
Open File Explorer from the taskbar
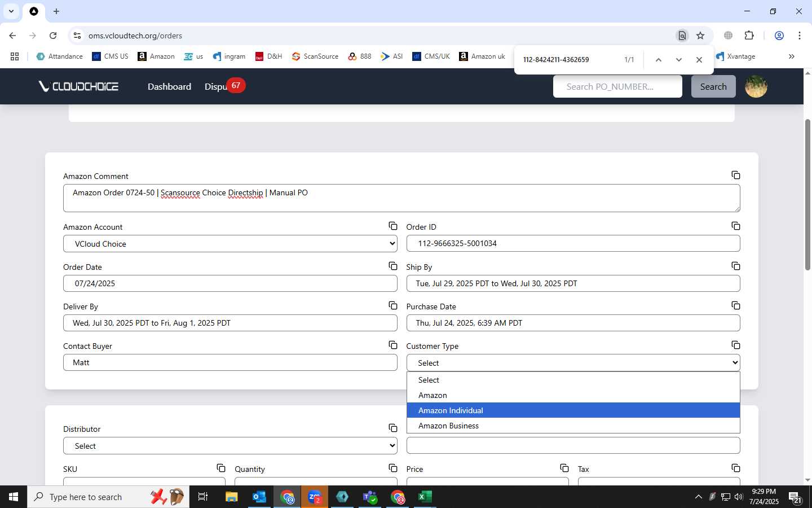[x=232, y=497]
